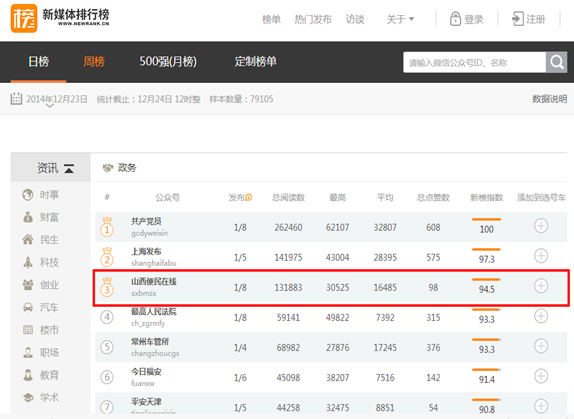Image resolution: width=574 pixels, height=419 pixels.
Task: Click the 新榜指数 bar showing 97.3
Action: click(x=487, y=250)
